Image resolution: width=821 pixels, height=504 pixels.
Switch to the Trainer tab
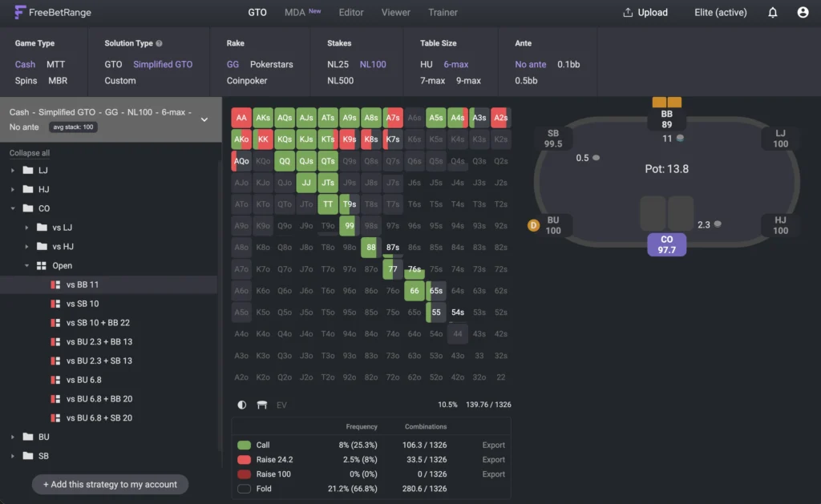click(443, 13)
